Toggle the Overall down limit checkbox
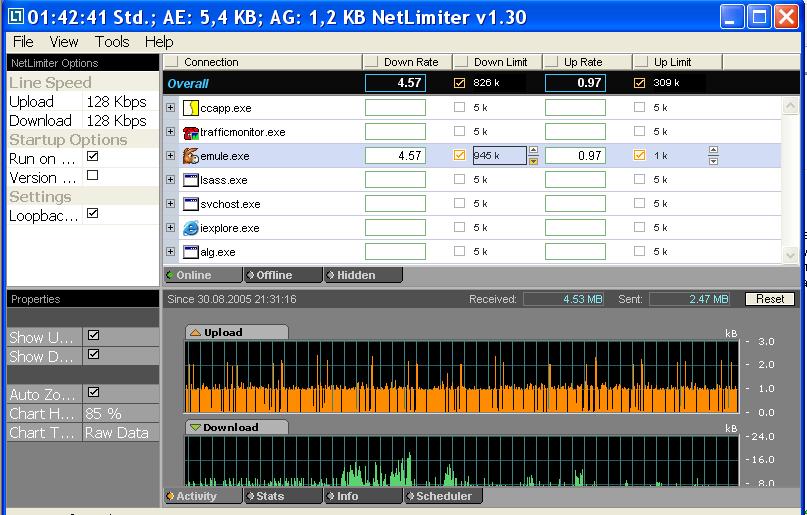The image size is (807, 515). tap(459, 83)
